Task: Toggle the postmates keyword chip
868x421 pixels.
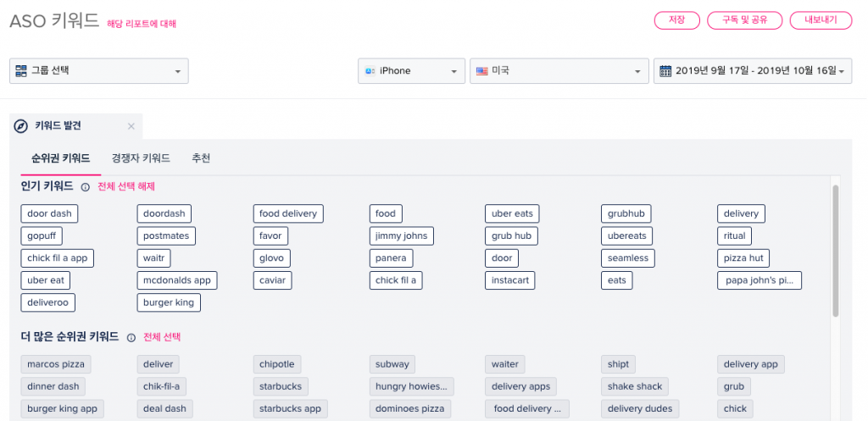Action: coord(166,235)
